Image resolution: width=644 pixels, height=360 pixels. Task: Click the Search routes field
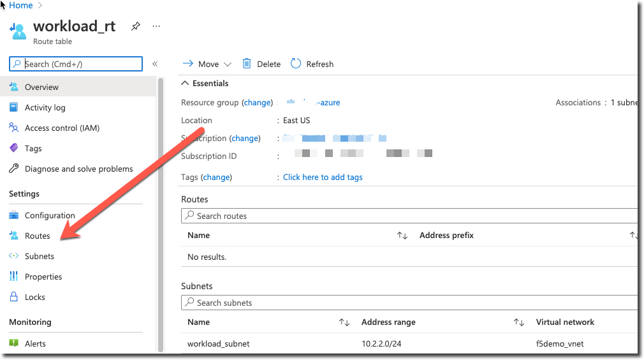[x=408, y=216]
